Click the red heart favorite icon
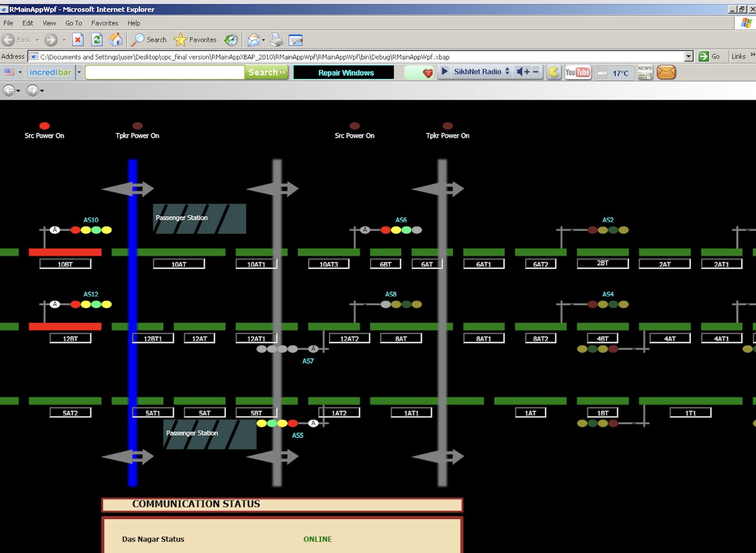This screenshot has height=553, width=756. (428, 73)
